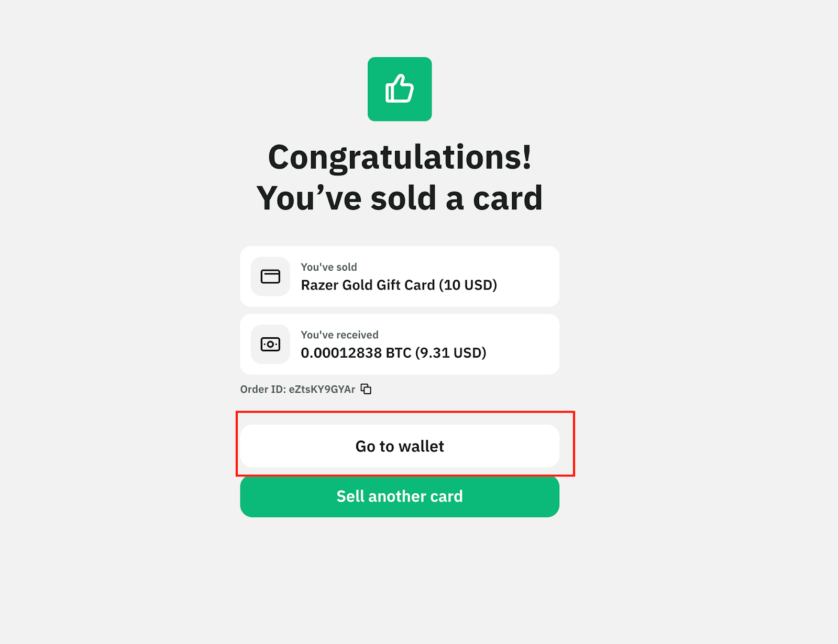This screenshot has width=838, height=644.
Task: Click the "You've received" label
Action: (339, 335)
